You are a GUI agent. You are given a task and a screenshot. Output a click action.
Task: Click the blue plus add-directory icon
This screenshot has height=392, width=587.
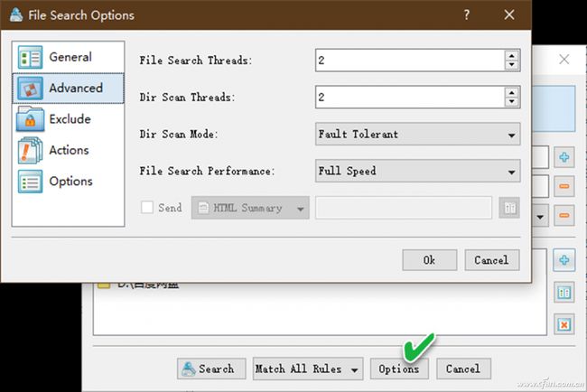point(564,260)
